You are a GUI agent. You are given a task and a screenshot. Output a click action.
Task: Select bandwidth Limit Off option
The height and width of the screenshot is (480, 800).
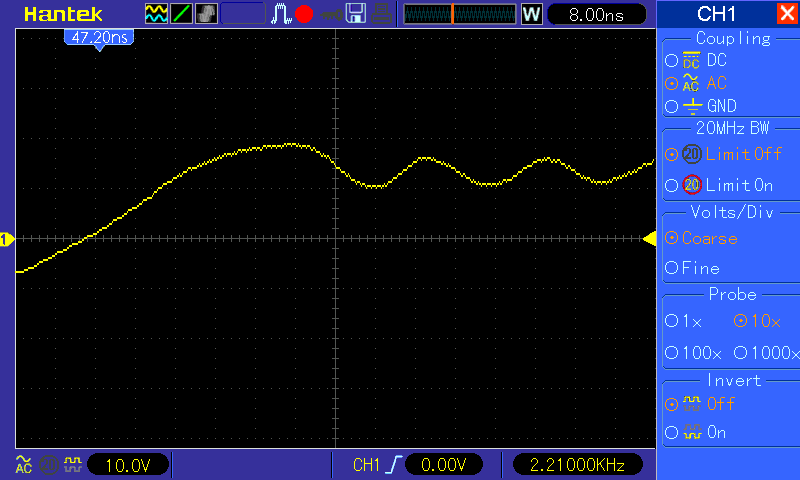pos(671,154)
